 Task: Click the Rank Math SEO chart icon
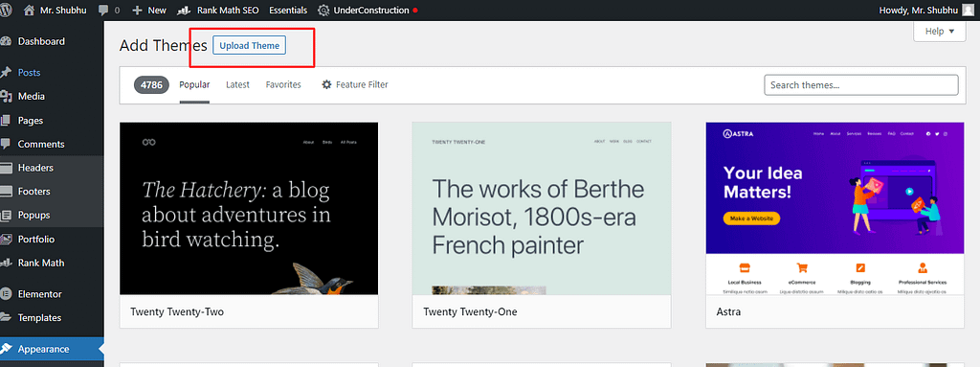click(x=184, y=11)
